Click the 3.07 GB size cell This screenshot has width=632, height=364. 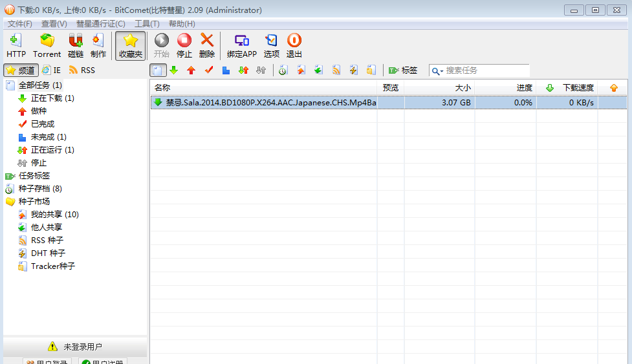(456, 103)
